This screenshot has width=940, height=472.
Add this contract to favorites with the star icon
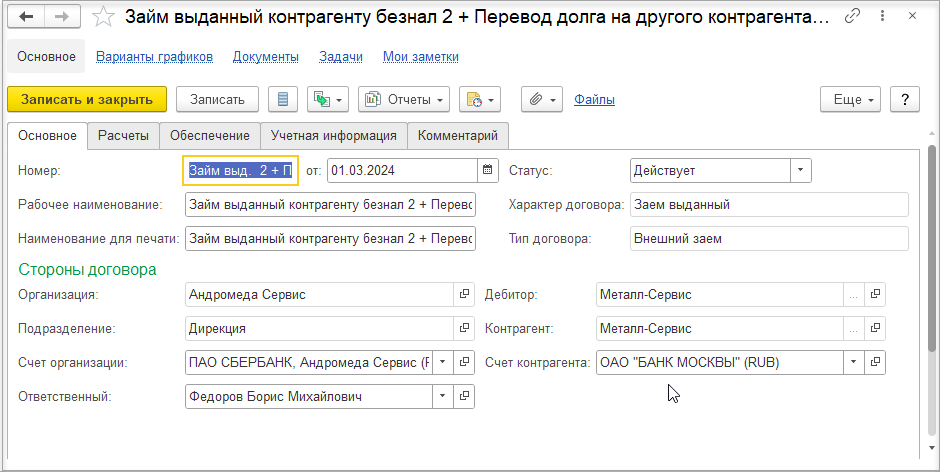click(x=104, y=17)
